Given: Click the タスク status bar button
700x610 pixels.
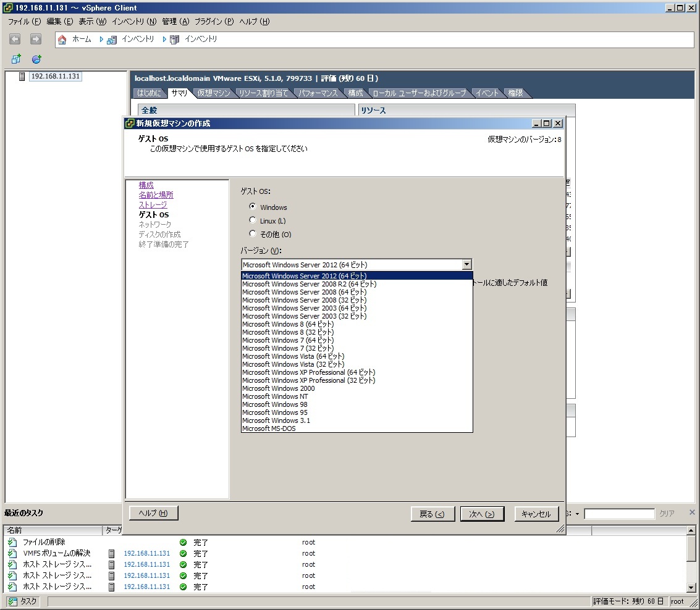Looking at the screenshot, I should tap(23, 601).
